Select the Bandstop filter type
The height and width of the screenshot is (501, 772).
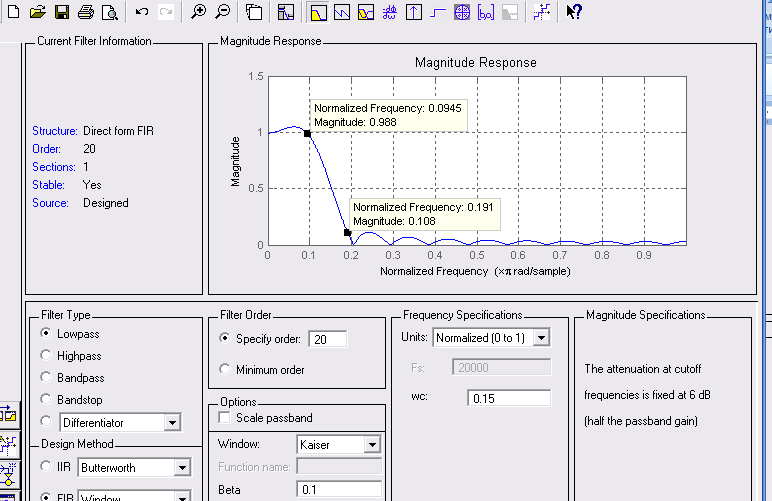[46, 399]
